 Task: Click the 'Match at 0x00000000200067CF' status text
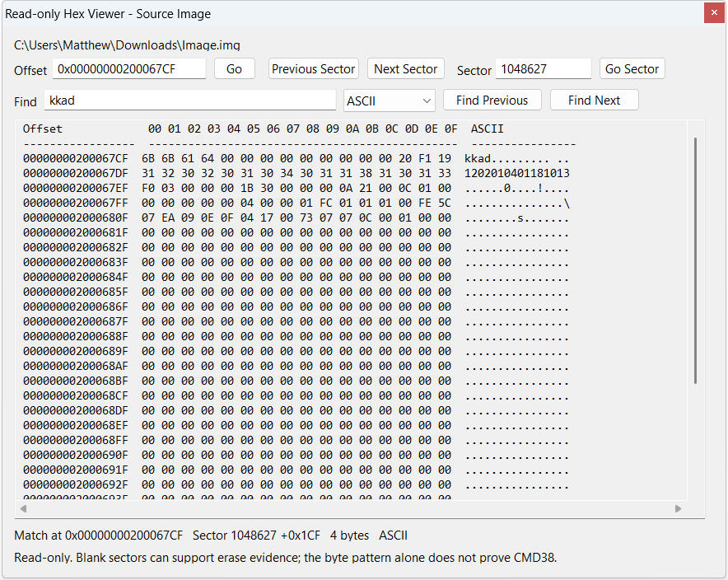point(99,536)
